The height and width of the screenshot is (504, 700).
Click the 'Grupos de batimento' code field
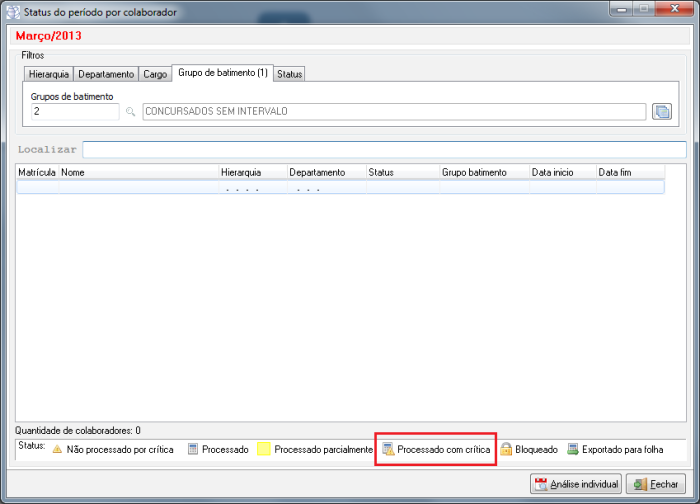tap(75, 112)
